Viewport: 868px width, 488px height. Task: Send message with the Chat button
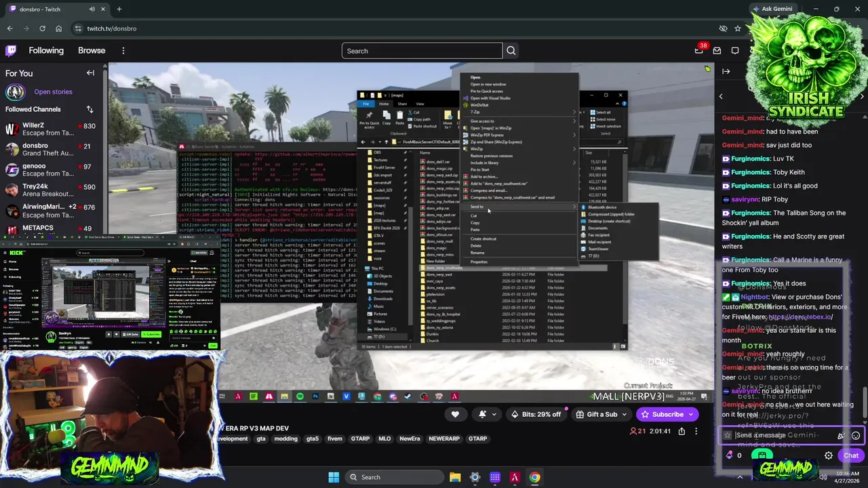(x=851, y=455)
